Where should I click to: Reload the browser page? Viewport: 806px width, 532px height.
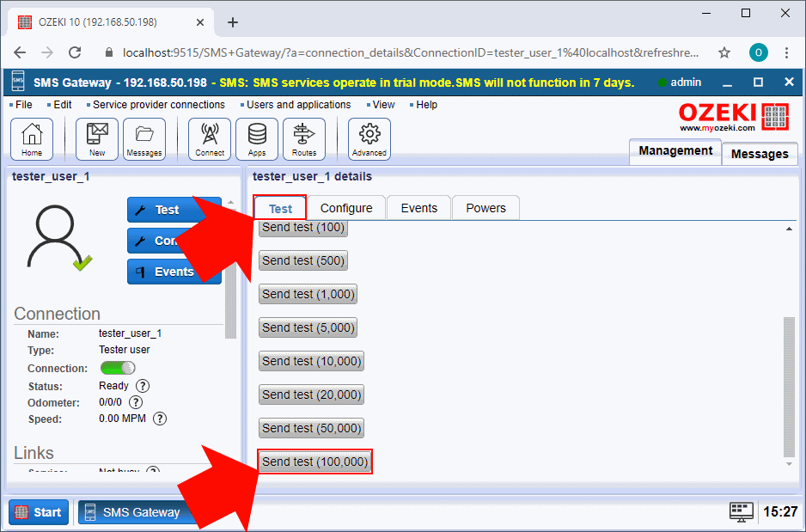[75, 52]
